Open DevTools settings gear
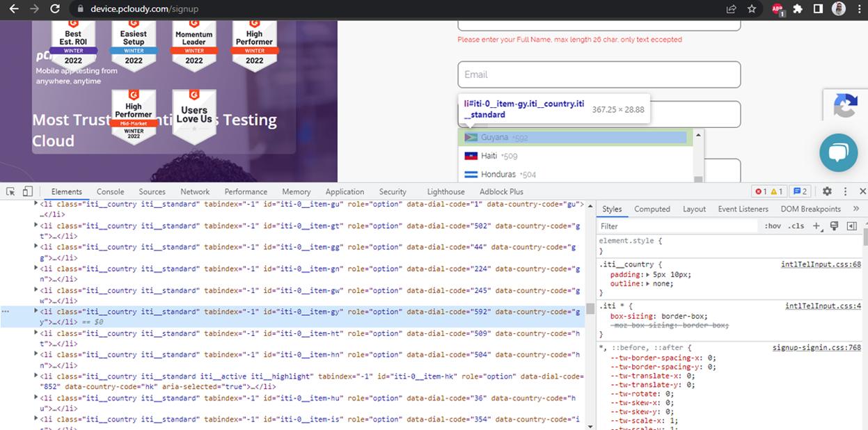Viewport: 868px width, 430px height. point(827,191)
